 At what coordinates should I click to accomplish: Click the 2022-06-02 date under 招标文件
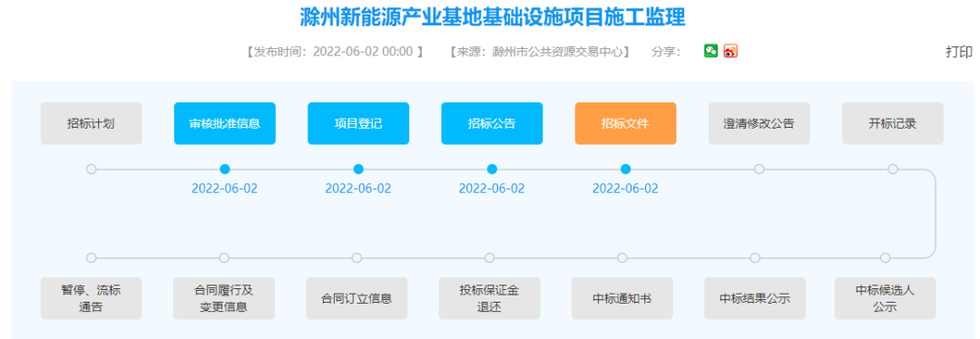(625, 189)
